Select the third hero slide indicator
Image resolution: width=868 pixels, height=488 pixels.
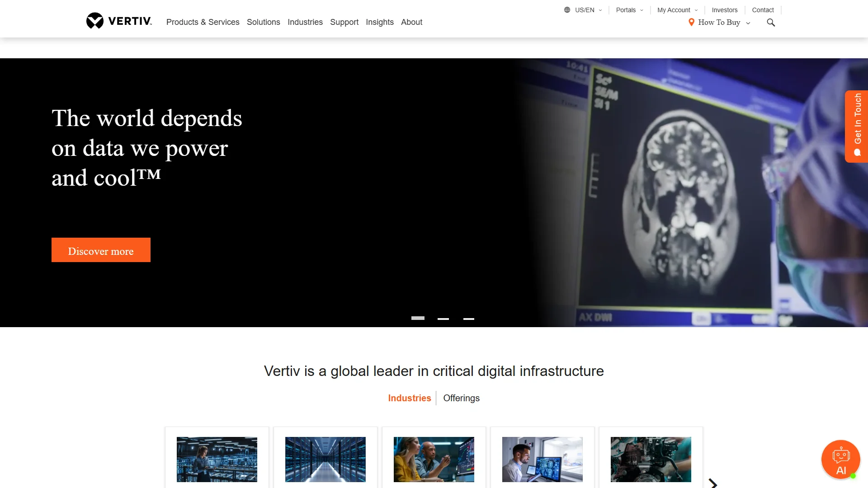(469, 319)
